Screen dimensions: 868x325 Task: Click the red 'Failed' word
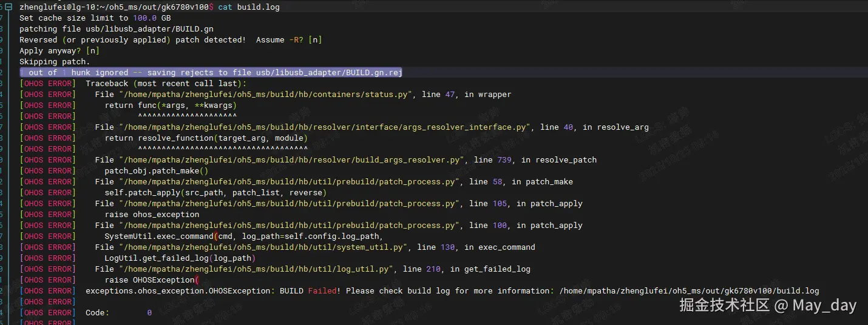(322, 291)
